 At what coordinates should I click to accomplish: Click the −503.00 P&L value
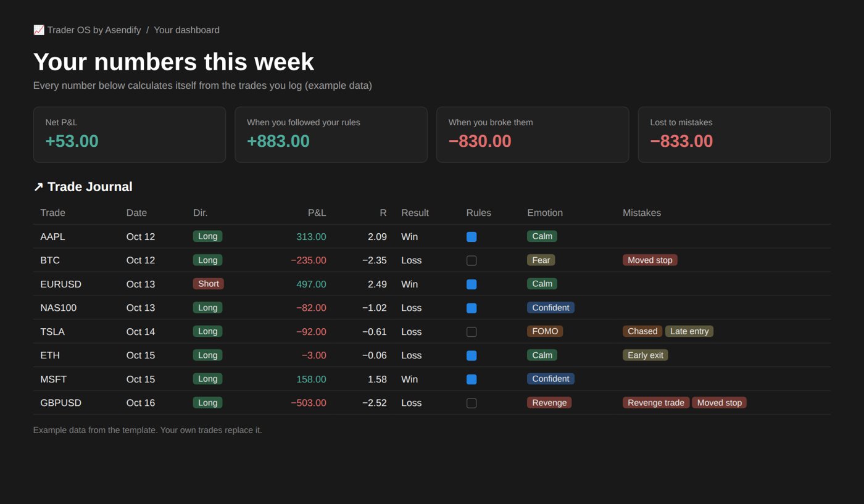point(309,403)
